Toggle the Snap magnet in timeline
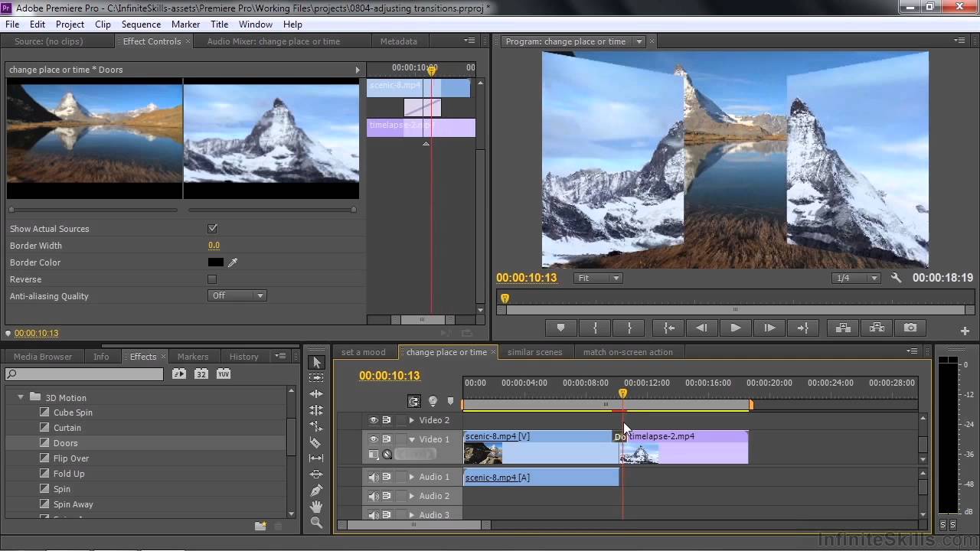This screenshot has width=980, height=551. pos(414,401)
